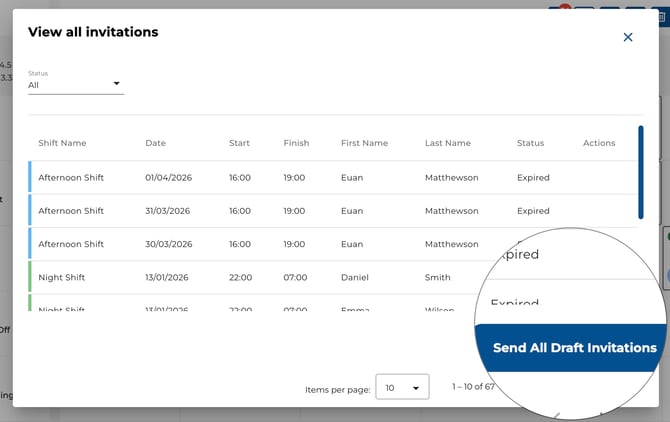
Task: Click the Finish column header
Action: coord(296,143)
